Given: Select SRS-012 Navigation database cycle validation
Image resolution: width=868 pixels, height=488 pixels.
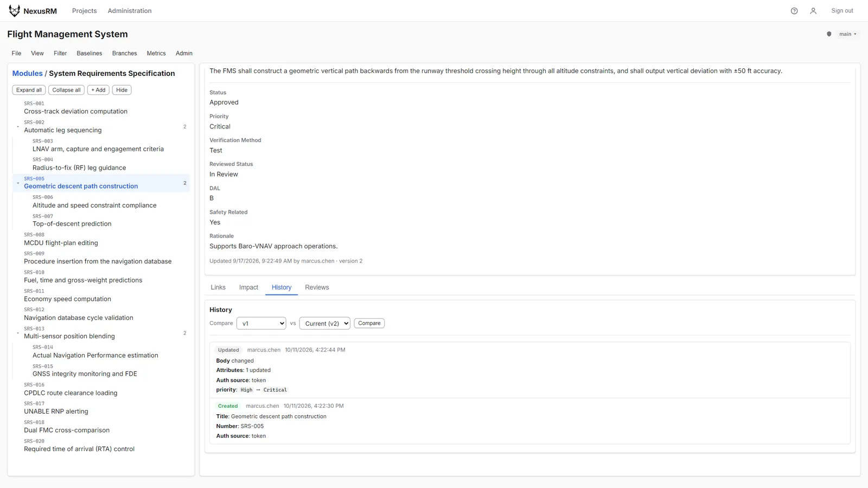Looking at the screenshot, I should [x=101, y=314].
